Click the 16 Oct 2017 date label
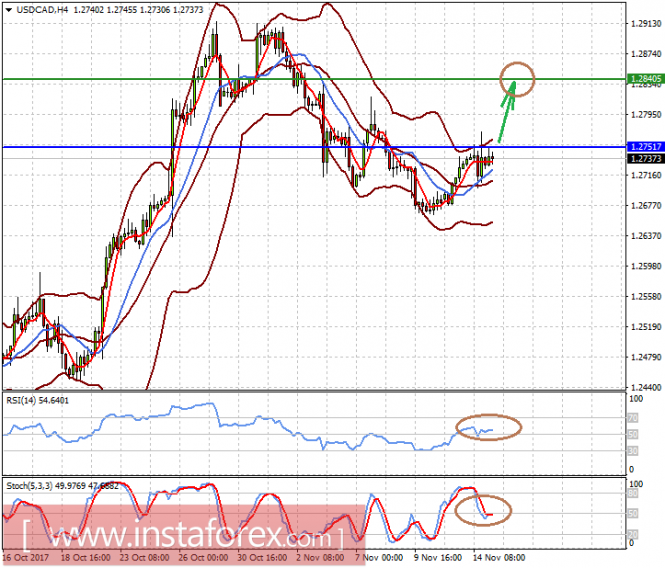665x568 pixels. [25, 557]
